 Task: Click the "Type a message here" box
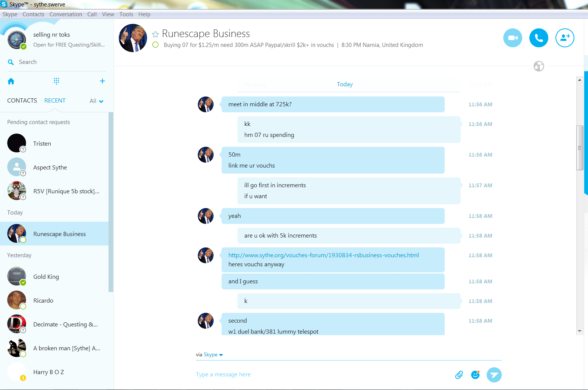point(321,374)
